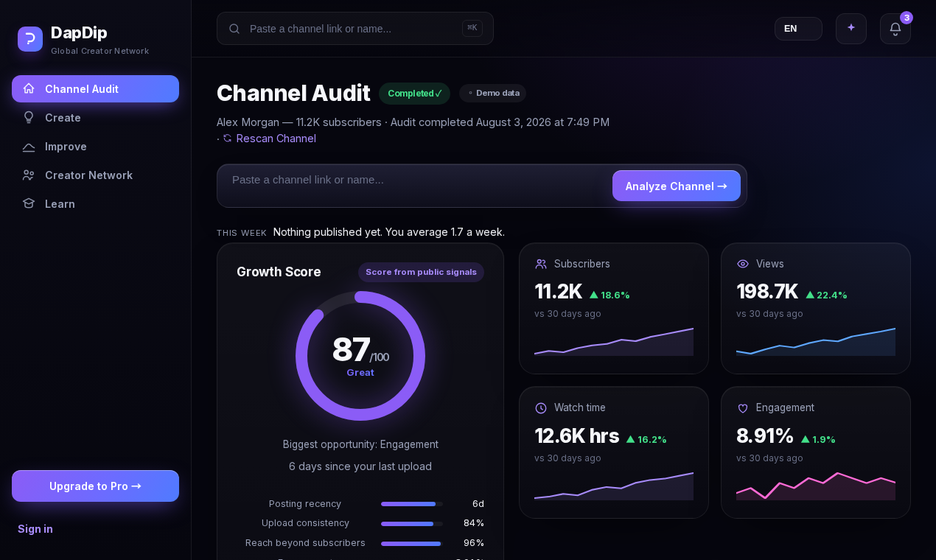The image size is (936, 560).
Task: Focus the top channel search field
Action: [x=355, y=29]
